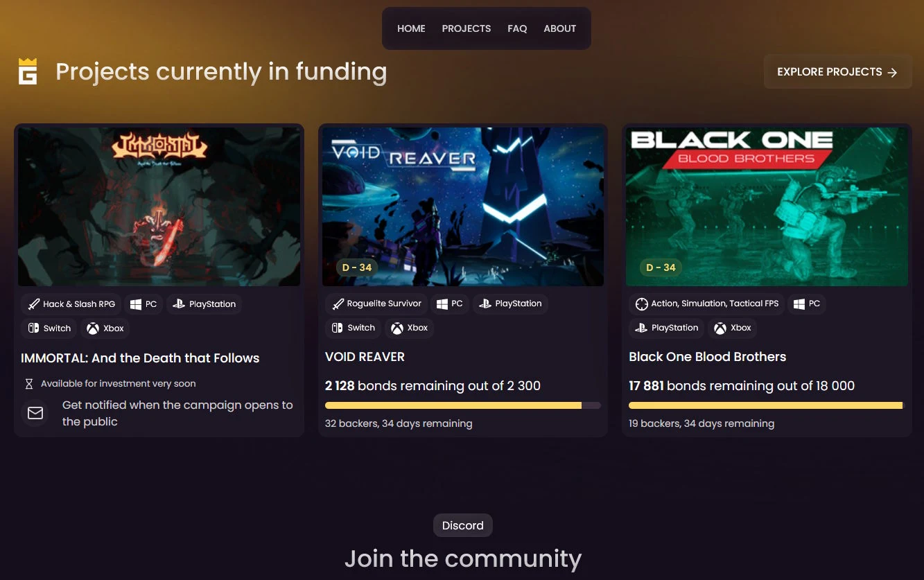Screen dimensions: 924x580
Task: Click Black One's PlayStation platform tag
Action: [x=667, y=328]
